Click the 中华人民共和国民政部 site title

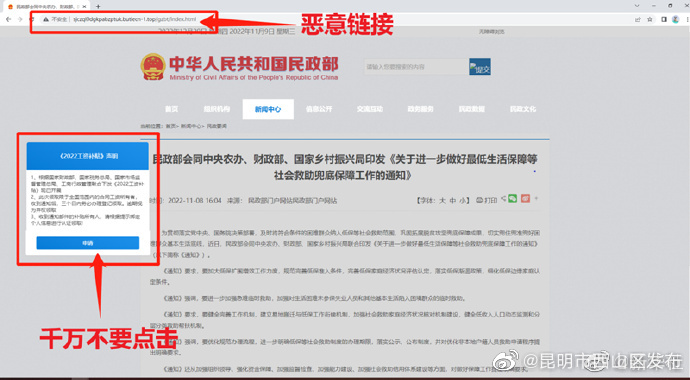point(254,64)
